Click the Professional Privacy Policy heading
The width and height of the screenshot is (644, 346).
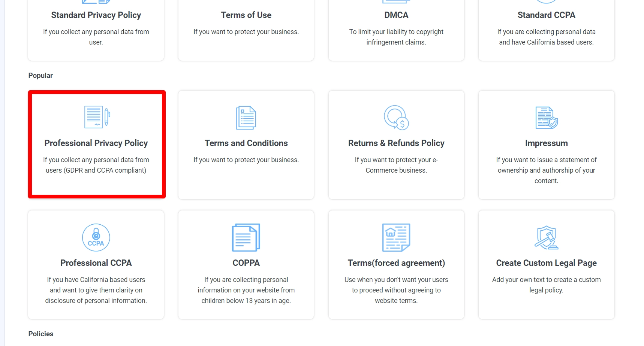point(96,143)
